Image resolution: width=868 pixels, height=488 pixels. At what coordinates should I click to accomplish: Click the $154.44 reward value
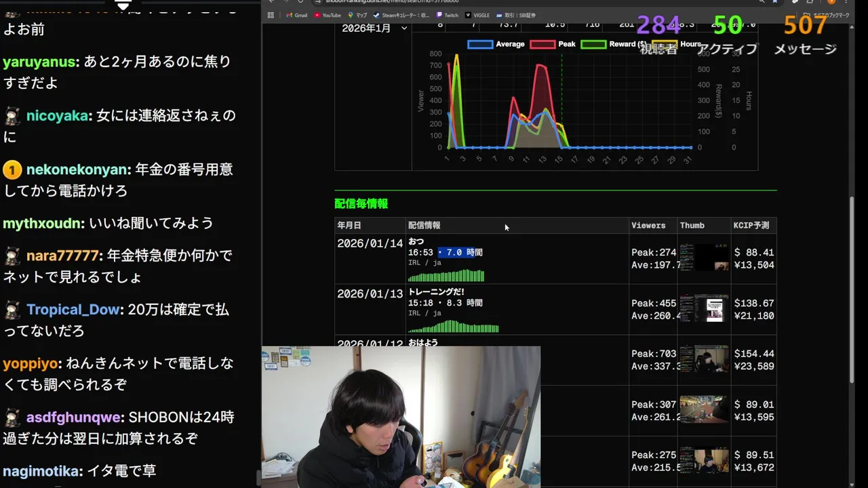[753, 354]
